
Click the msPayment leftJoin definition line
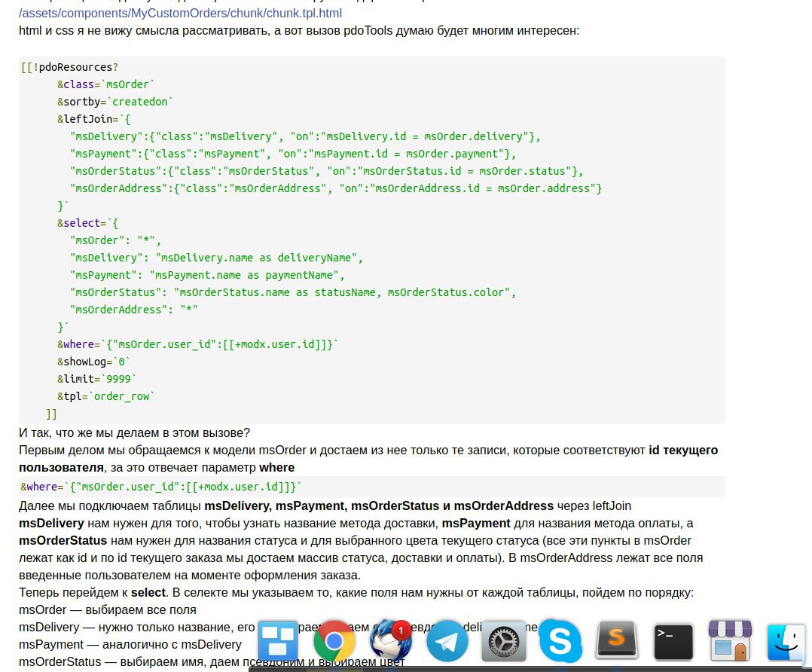292,154
